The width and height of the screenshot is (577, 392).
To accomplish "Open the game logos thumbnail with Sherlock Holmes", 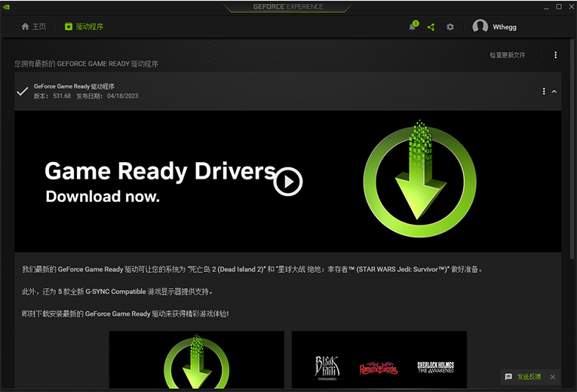I will (379, 360).
